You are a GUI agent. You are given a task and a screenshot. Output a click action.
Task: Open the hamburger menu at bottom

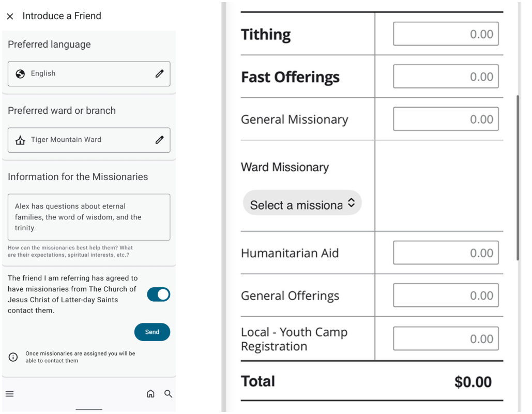10,394
